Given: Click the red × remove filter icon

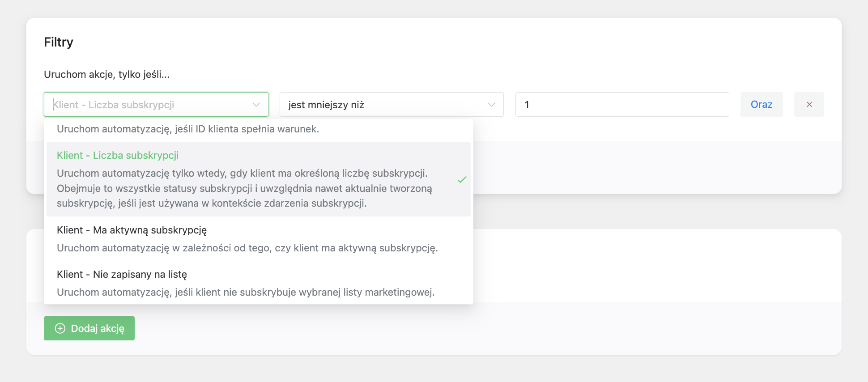Looking at the screenshot, I should (x=809, y=105).
